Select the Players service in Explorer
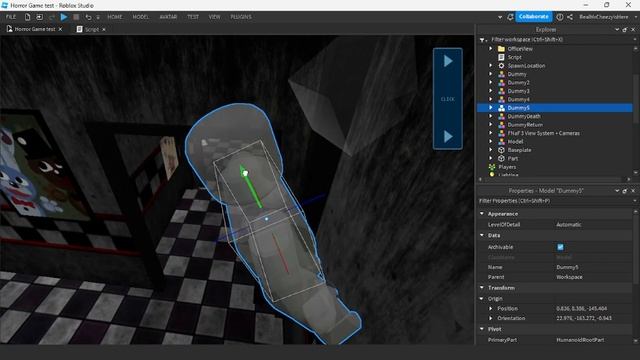This screenshot has width=640, height=360. 507,167
